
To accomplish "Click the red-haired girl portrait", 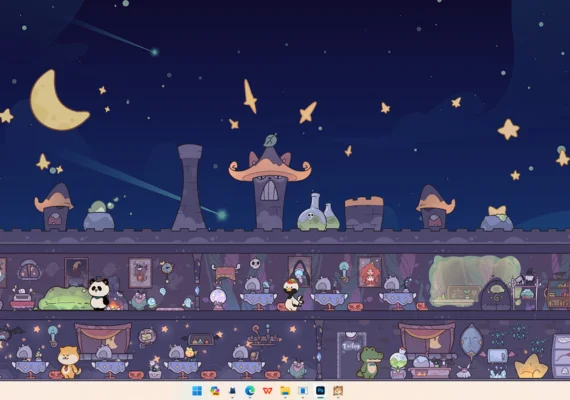I will pos(370,272).
